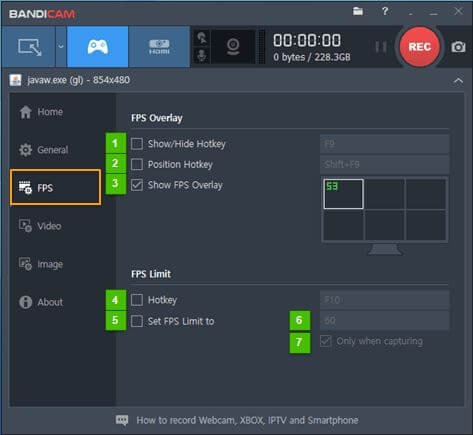Click the pause recording button
Viewport: 473px width, 435px height.
pos(381,47)
